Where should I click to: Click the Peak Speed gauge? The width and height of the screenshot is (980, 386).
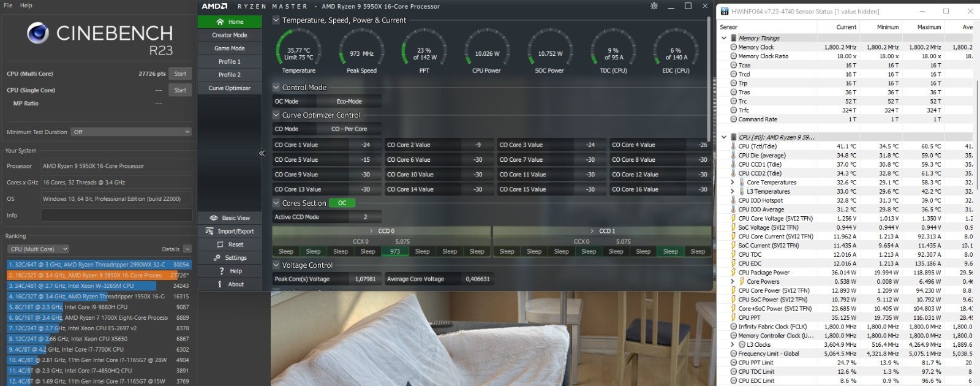(361, 52)
